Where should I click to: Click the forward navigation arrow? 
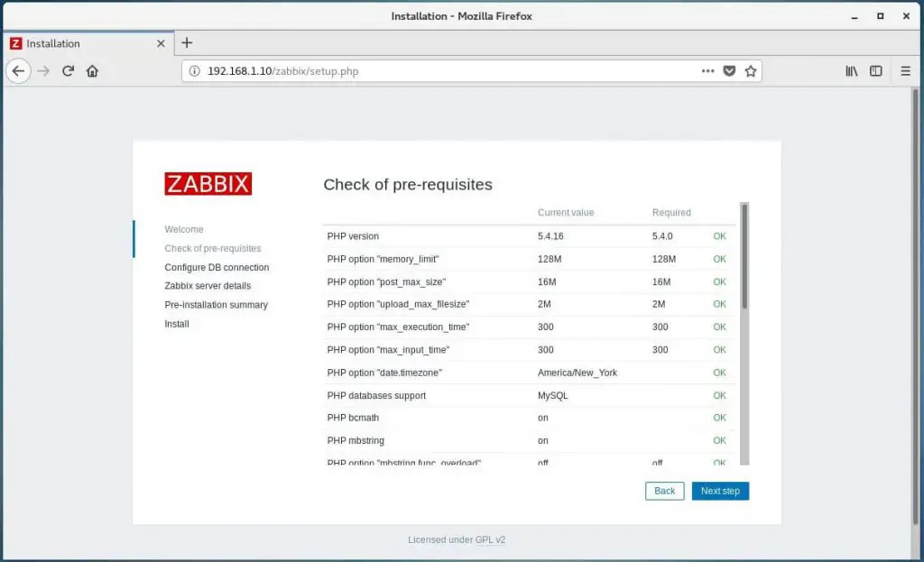[43, 71]
